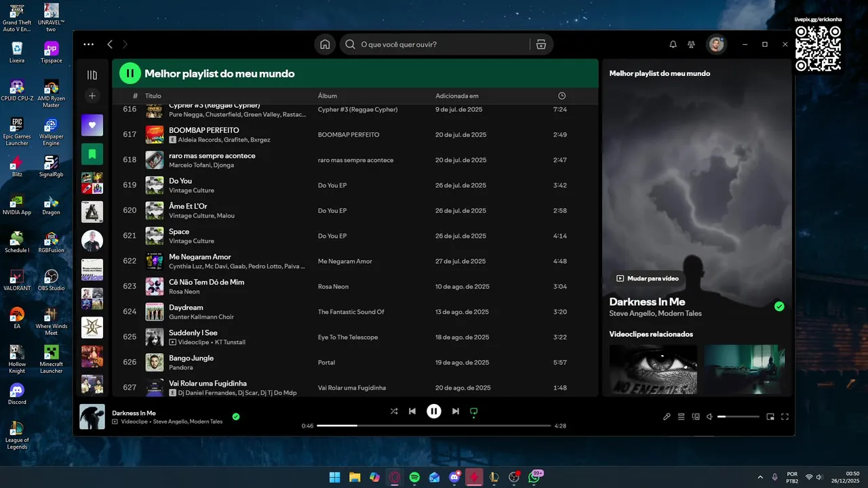Screen dimensions: 868x488
Task: Open Windows Start menu
Action: tap(334, 477)
